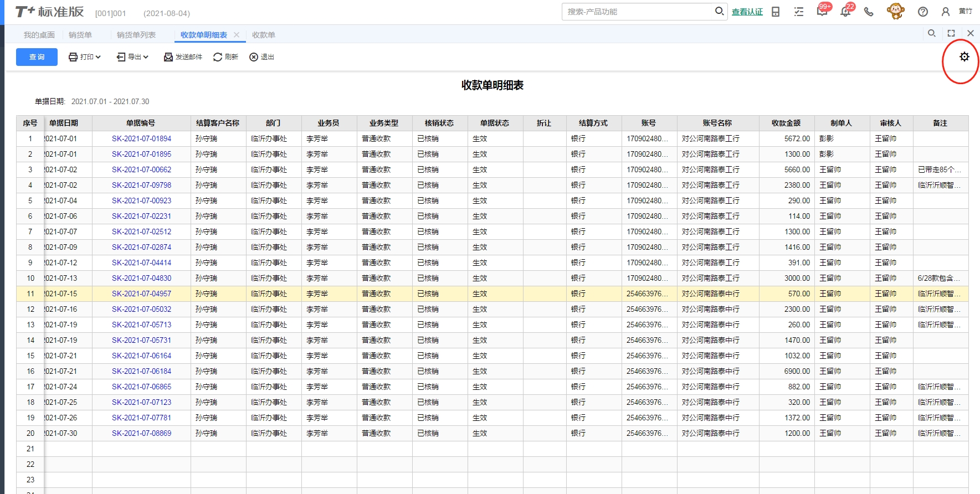Image resolution: width=980 pixels, height=494 pixels.
Task: Click the 导出 export icon
Action: click(121, 57)
